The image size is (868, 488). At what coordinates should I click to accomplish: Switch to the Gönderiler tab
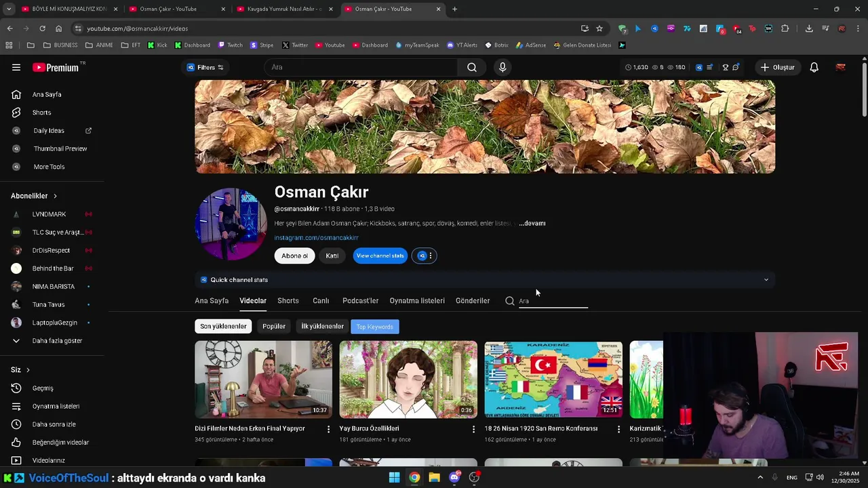tap(473, 301)
